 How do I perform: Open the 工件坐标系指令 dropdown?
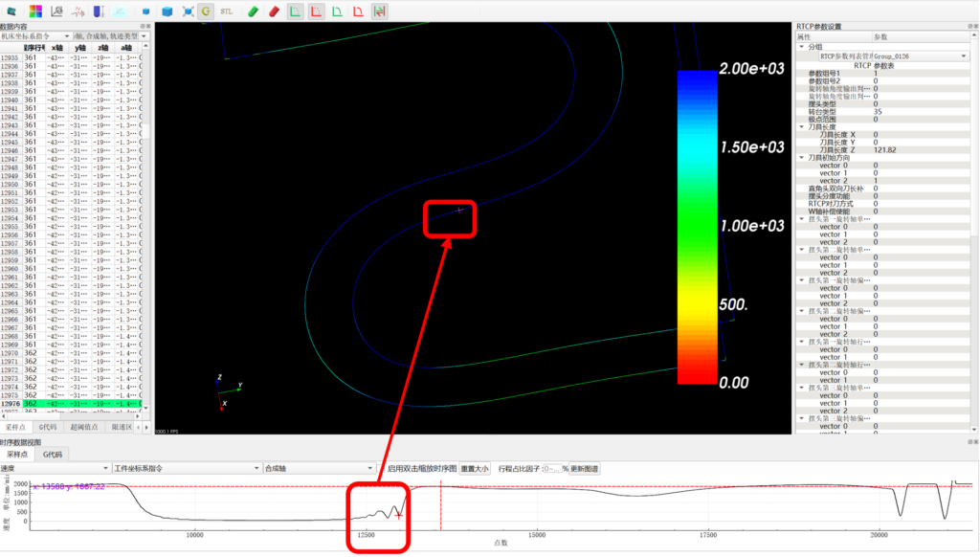click(x=187, y=468)
